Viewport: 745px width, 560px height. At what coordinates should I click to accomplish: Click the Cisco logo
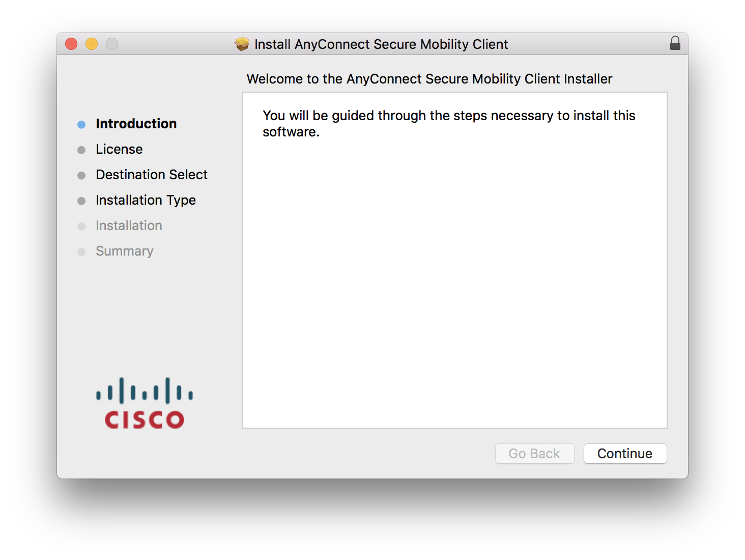144,402
